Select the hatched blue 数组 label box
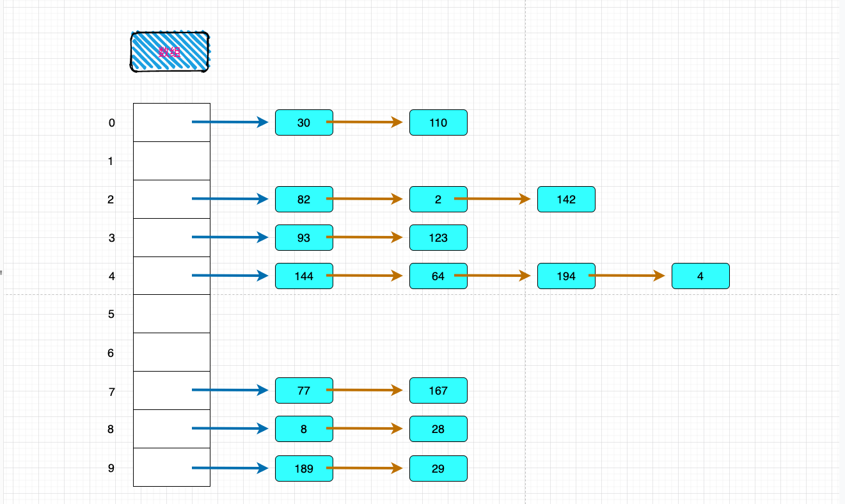The width and height of the screenshot is (845, 504). pyautogui.click(x=170, y=52)
